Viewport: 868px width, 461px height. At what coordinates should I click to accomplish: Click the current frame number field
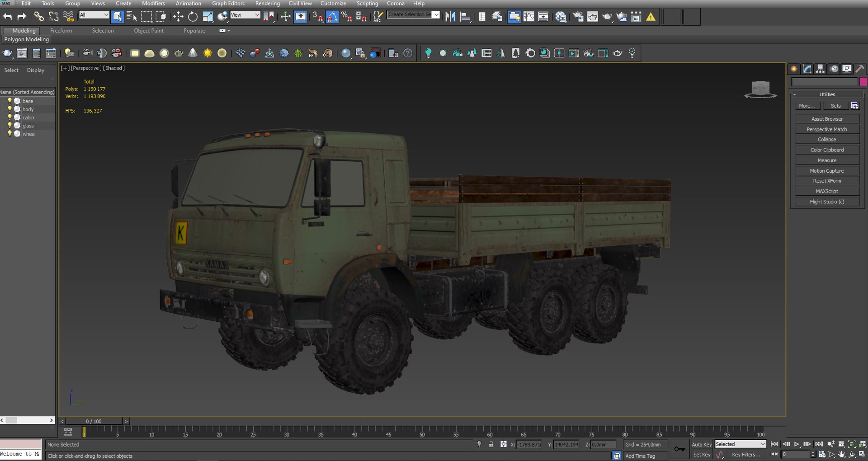(797, 454)
